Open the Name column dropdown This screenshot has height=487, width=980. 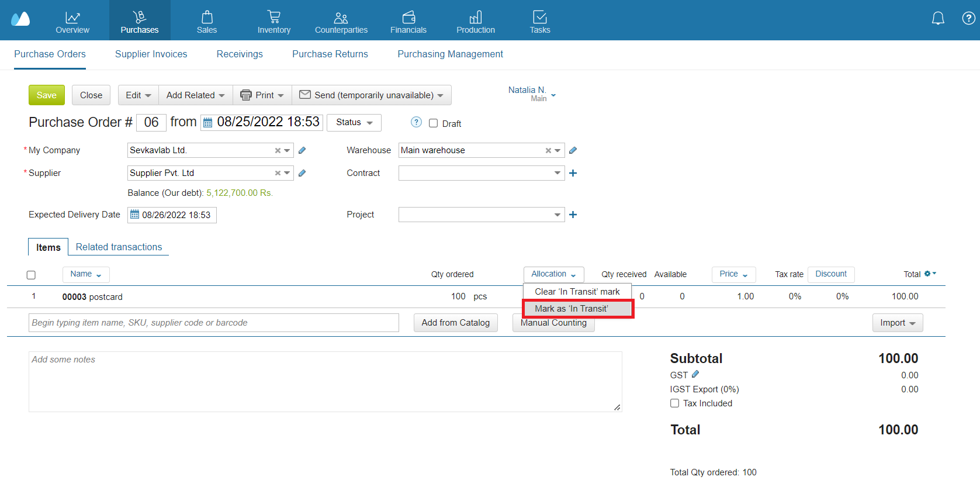coord(86,274)
